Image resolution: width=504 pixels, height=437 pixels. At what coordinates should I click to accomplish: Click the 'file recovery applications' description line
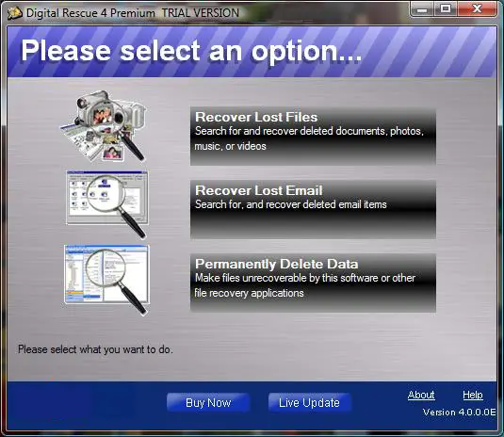pyautogui.click(x=249, y=293)
